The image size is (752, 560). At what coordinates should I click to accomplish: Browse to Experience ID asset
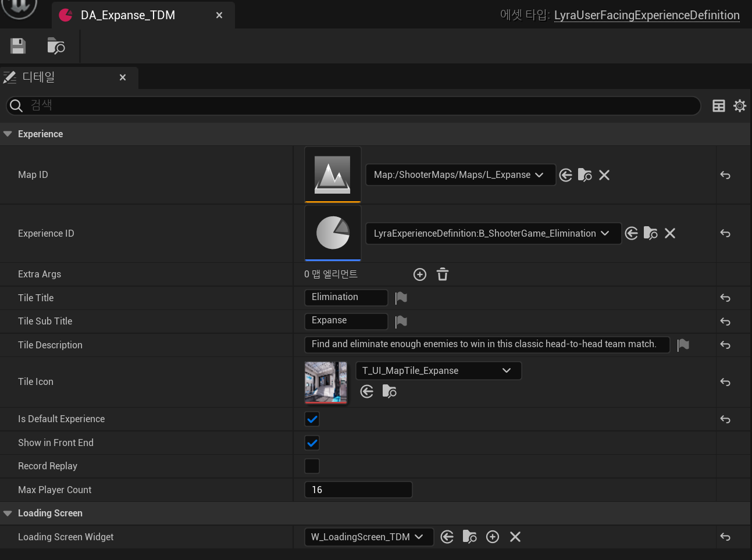click(x=651, y=233)
